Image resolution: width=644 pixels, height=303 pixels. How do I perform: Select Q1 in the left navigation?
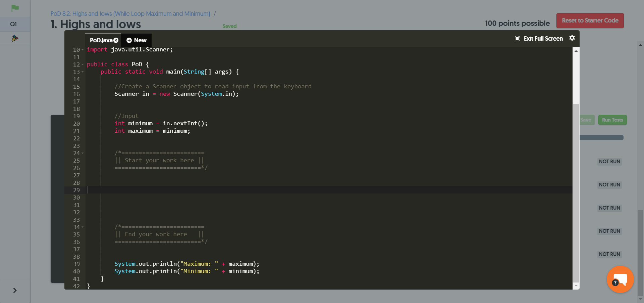[13, 24]
